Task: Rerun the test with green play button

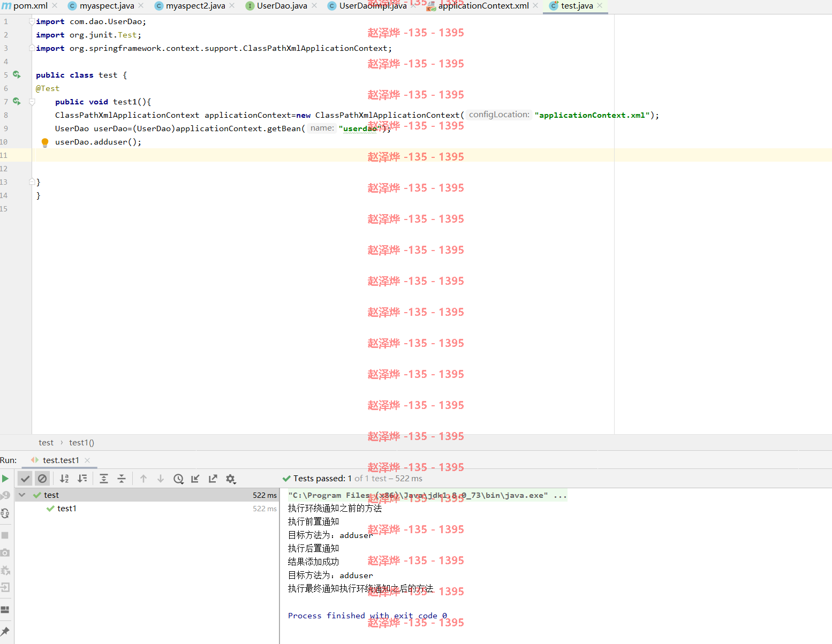Action: [5, 479]
